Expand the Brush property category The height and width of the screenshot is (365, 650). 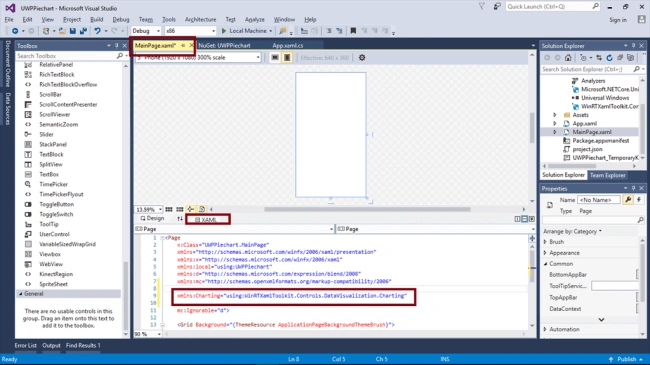click(x=545, y=242)
